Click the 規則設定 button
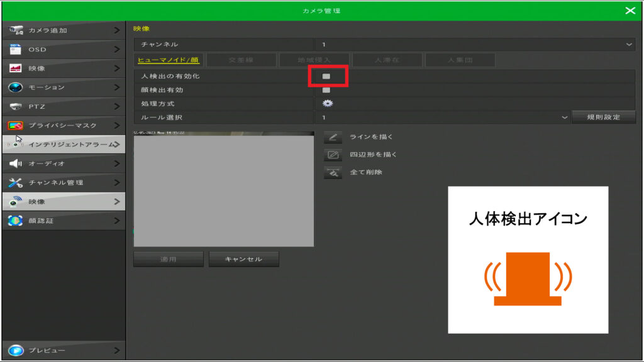644x362 pixels. click(603, 117)
